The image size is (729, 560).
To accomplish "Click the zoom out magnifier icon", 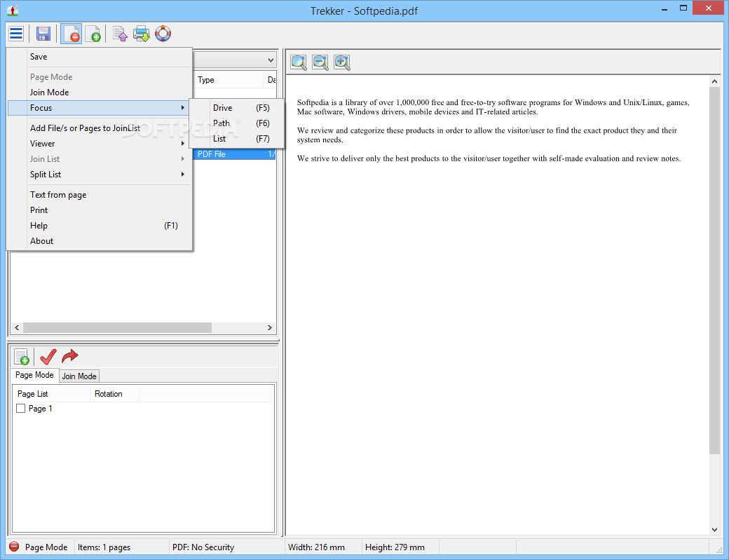I will point(320,62).
